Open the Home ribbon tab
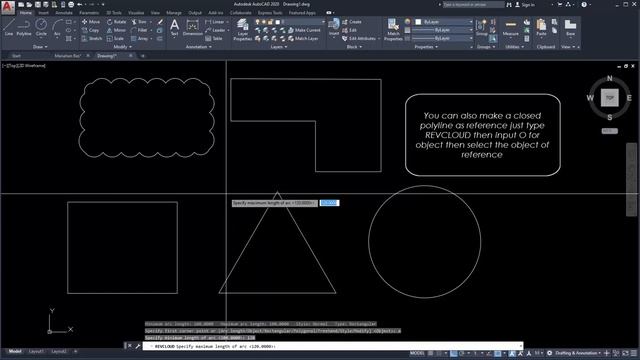This screenshot has height=360, width=640. point(25,13)
